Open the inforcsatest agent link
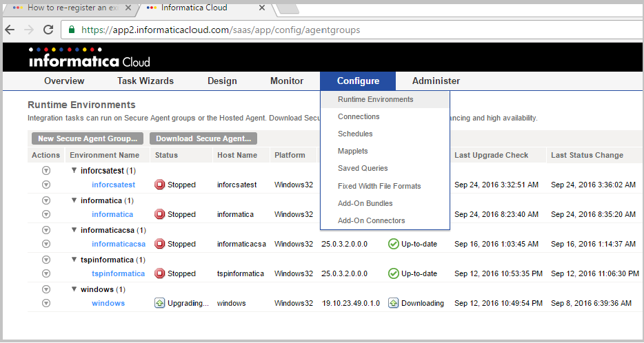 click(113, 185)
